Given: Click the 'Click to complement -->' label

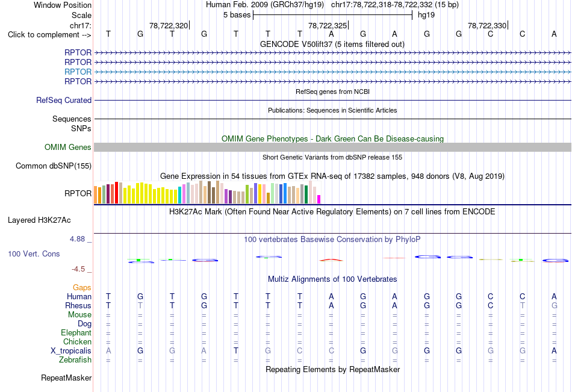Looking at the screenshot, I should click(49, 35).
